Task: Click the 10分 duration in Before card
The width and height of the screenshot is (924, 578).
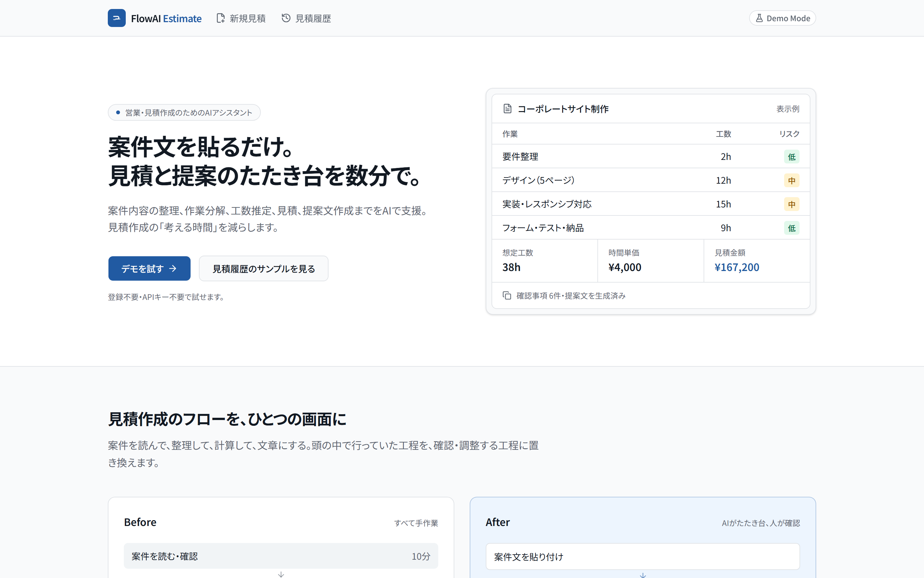Action: pyautogui.click(x=421, y=556)
